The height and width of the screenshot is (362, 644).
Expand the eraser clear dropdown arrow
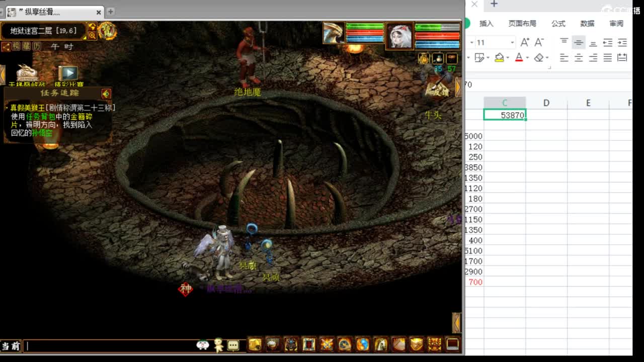point(547,58)
